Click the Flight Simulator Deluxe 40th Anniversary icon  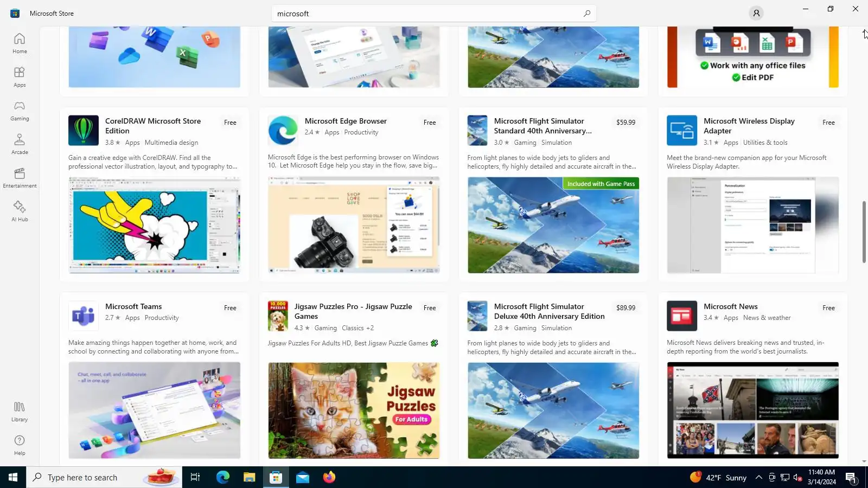click(x=477, y=316)
